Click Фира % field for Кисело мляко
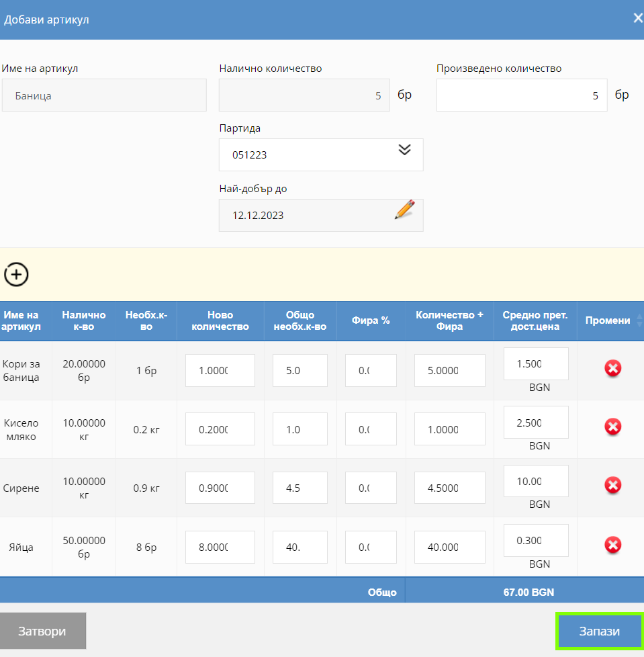Image resolution: width=644 pixels, height=657 pixels. [x=371, y=429]
